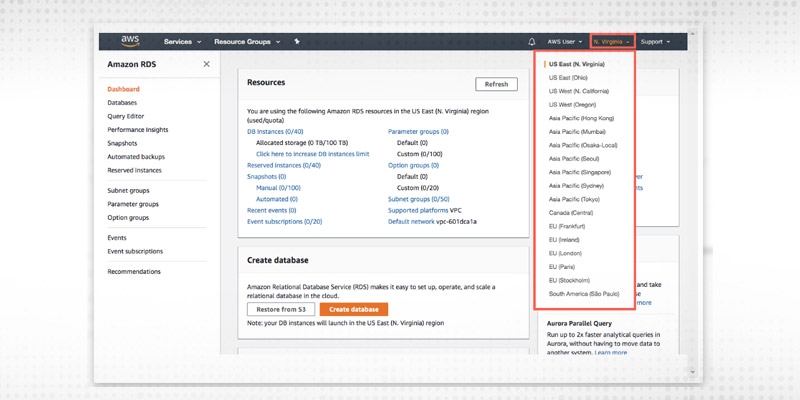Open the notifications bell icon
This screenshot has width=800, height=400.
(x=532, y=42)
